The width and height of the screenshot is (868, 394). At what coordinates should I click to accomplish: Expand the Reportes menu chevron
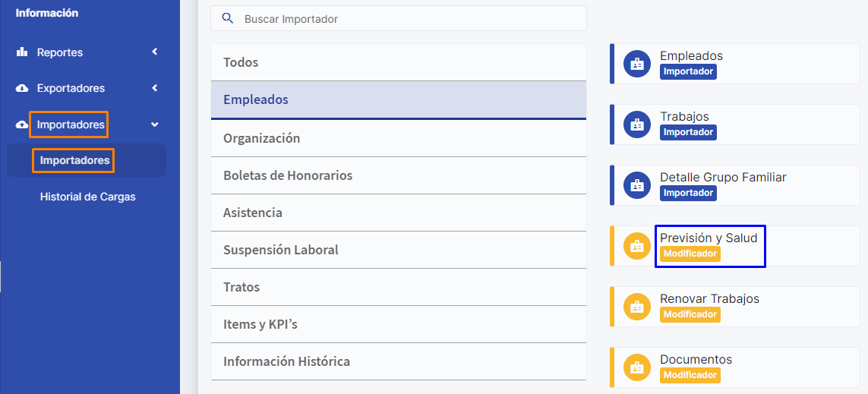[x=155, y=52]
